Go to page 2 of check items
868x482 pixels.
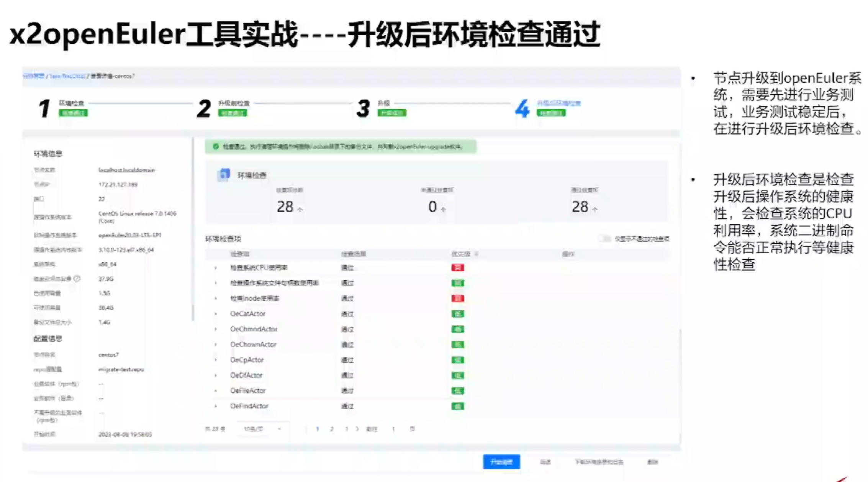point(332,429)
